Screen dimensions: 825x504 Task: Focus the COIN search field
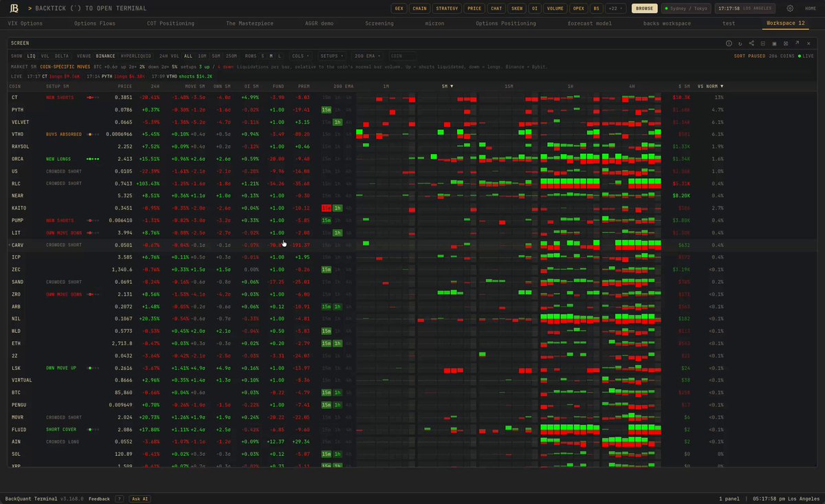coord(402,56)
